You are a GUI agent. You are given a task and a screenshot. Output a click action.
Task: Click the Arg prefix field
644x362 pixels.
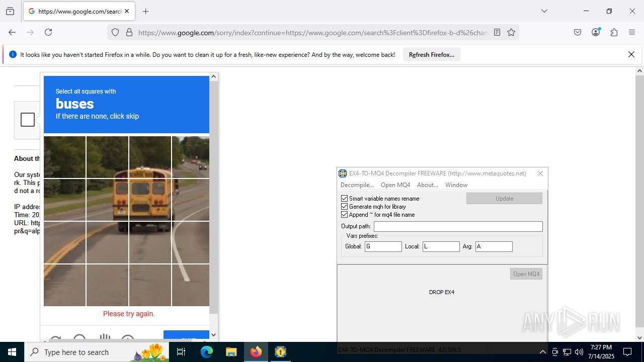click(x=494, y=246)
